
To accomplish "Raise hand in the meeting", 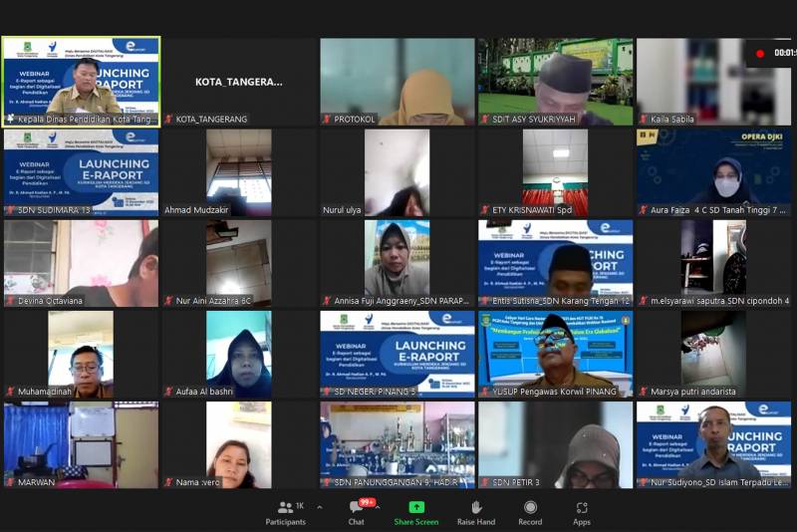I will coord(476,511).
